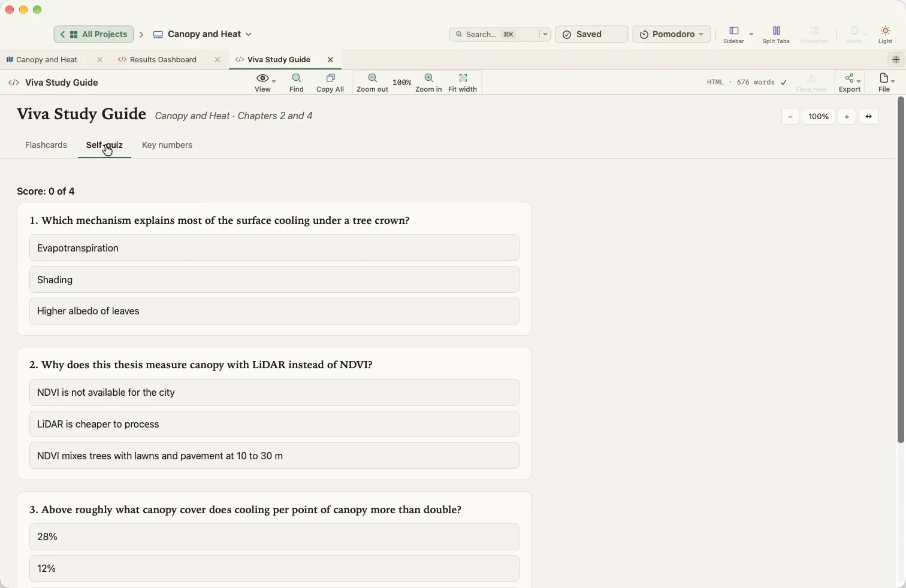
Task: Click the Zoom out magnifier icon
Action: 372,78
